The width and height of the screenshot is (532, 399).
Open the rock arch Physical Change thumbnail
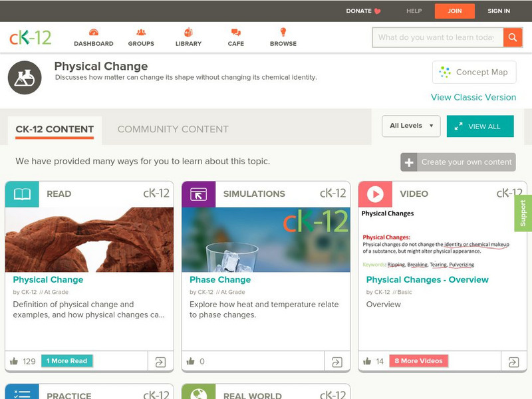pos(89,239)
